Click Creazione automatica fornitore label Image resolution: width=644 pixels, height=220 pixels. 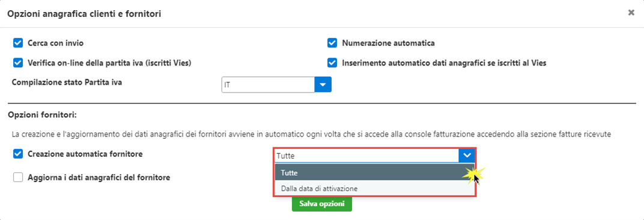[85, 154]
